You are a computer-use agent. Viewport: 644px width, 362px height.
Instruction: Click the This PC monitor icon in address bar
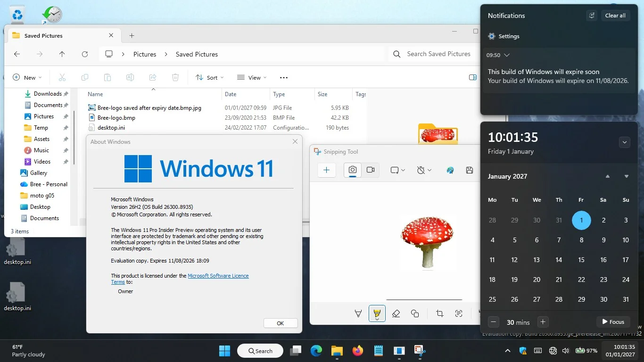[109, 54]
